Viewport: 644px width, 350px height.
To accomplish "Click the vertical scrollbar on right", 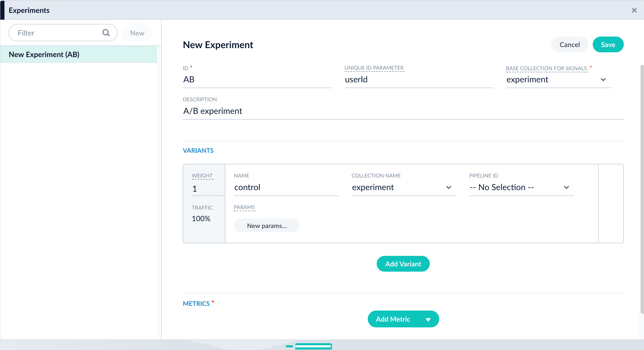I will (x=642, y=189).
